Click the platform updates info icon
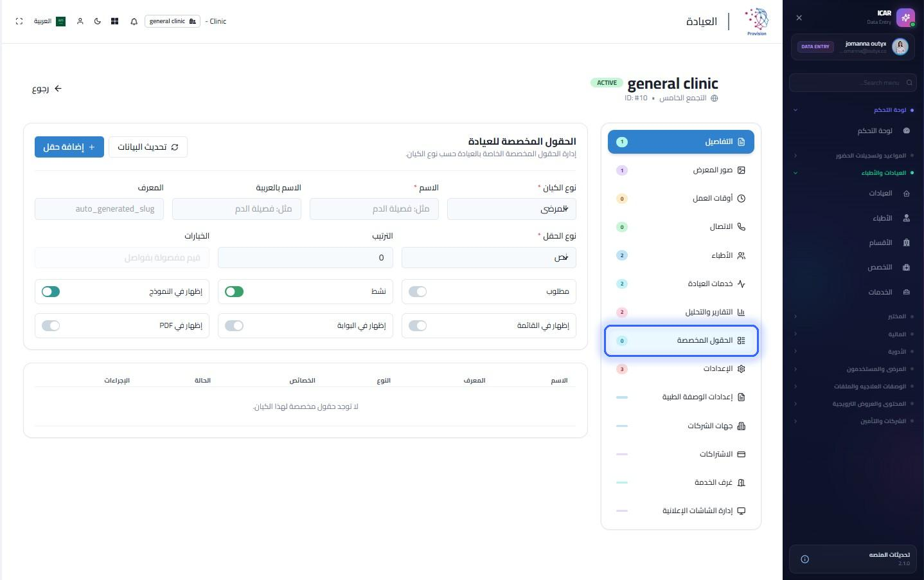This screenshot has height=580, width=924. point(804,559)
